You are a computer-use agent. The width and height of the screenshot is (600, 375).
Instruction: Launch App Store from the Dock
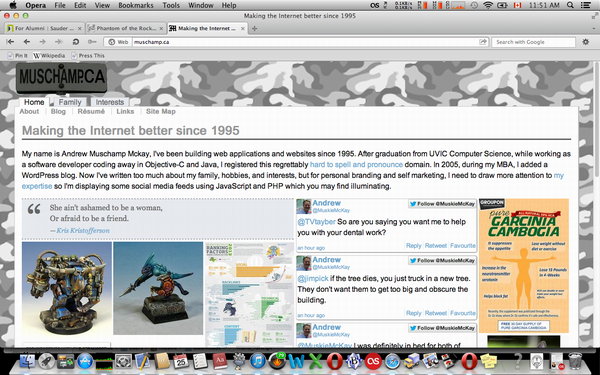[85, 361]
